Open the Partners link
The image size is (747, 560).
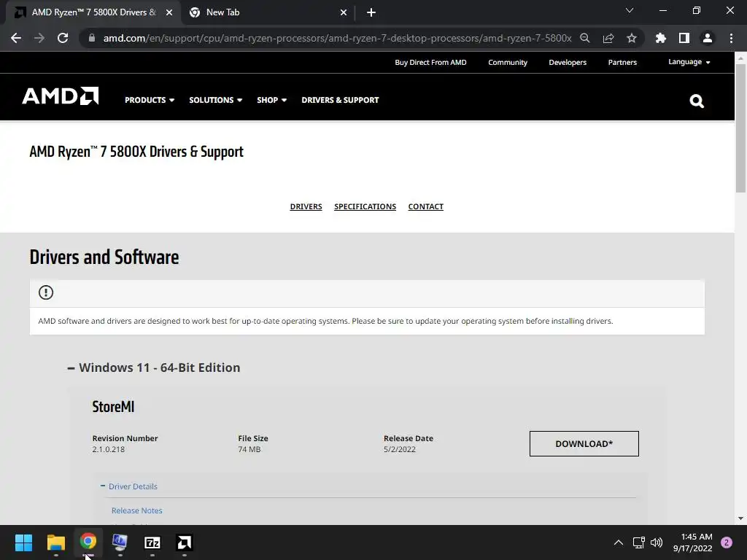pos(622,63)
